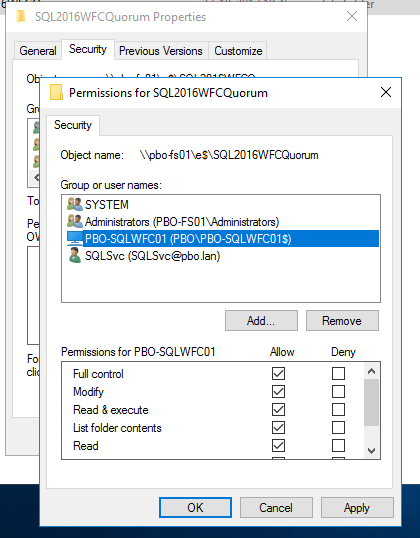Viewport: 420px width, 538px height.
Task: Select the PBO-SQLWFC01 computer icon
Action: (x=75, y=239)
